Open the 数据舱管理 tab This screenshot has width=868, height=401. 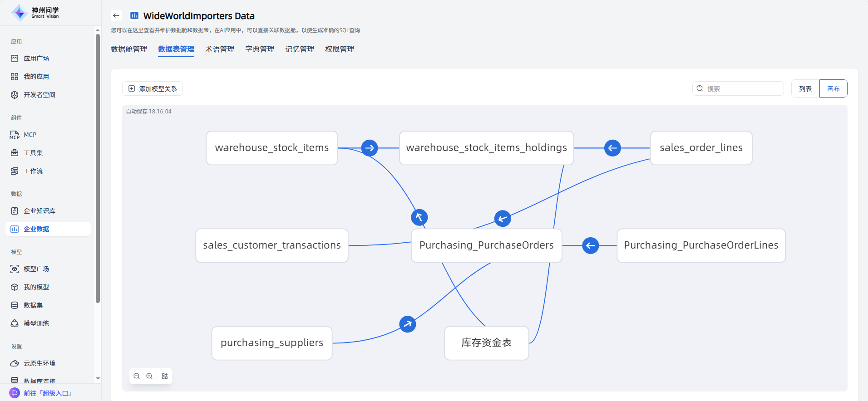click(129, 49)
